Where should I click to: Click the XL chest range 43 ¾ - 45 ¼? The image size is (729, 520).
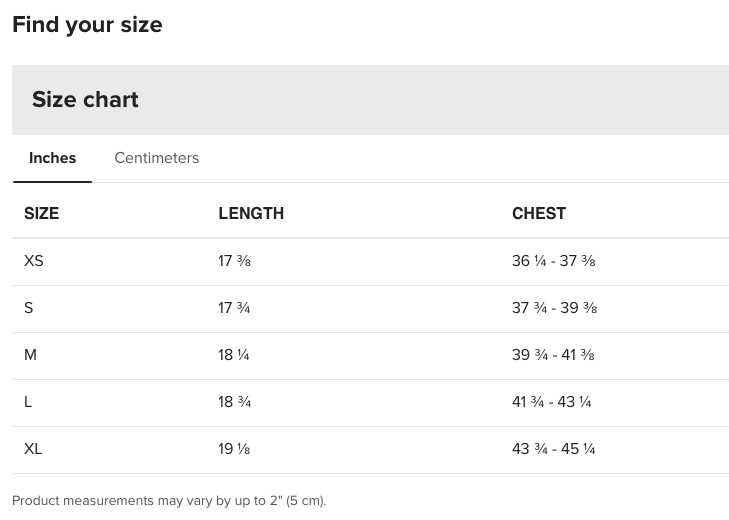(x=553, y=449)
